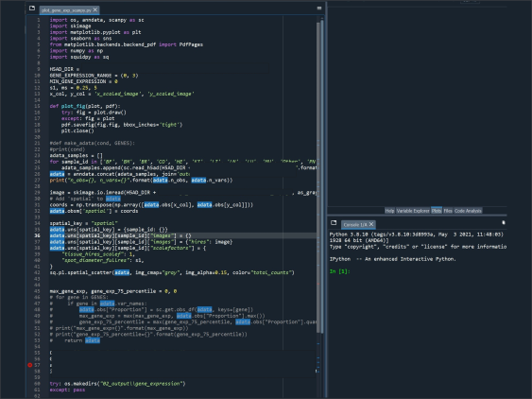Click the editor vertical scrollbar

pos(318,177)
